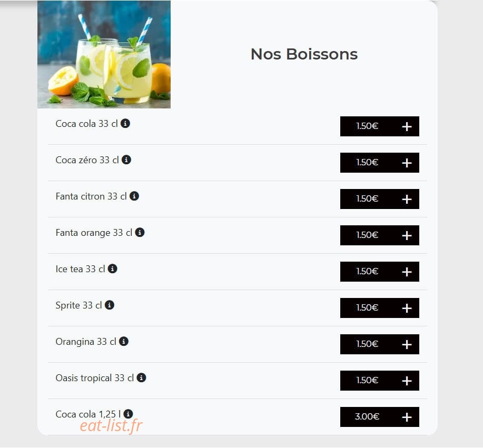The image size is (483, 448).
Task: Click the Nos Boissons heading
Action: (x=304, y=54)
